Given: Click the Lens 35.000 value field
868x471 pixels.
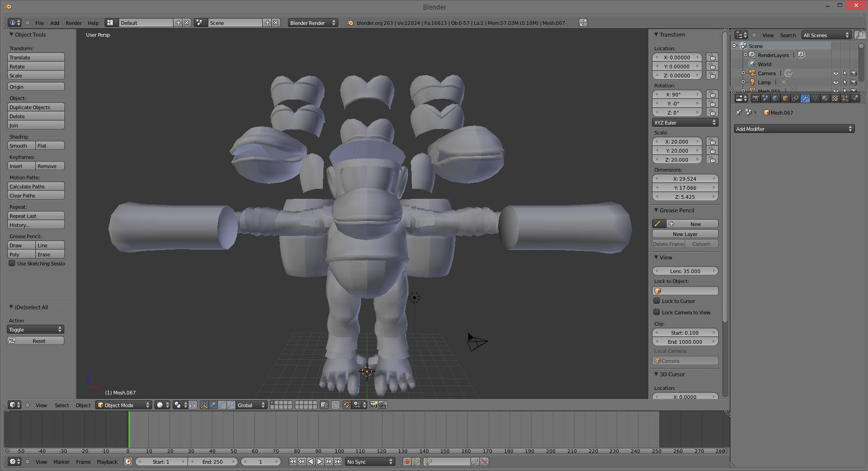Looking at the screenshot, I should coord(685,271).
